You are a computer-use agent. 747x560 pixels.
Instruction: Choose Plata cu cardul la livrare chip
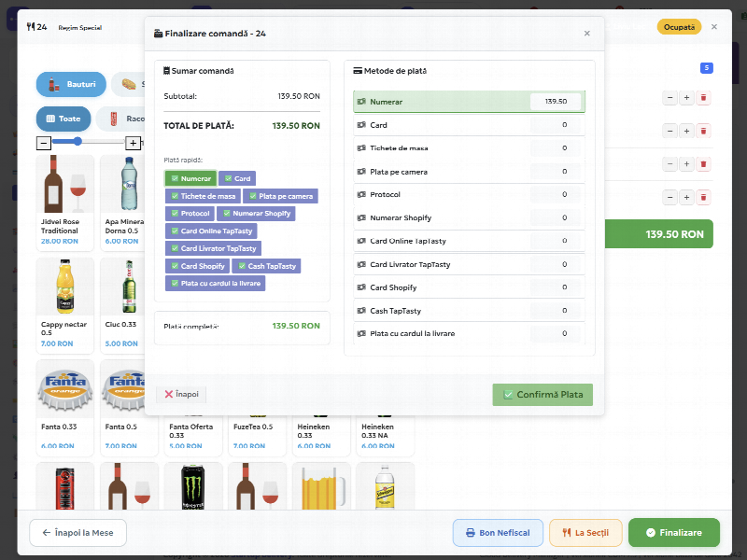coord(216,284)
